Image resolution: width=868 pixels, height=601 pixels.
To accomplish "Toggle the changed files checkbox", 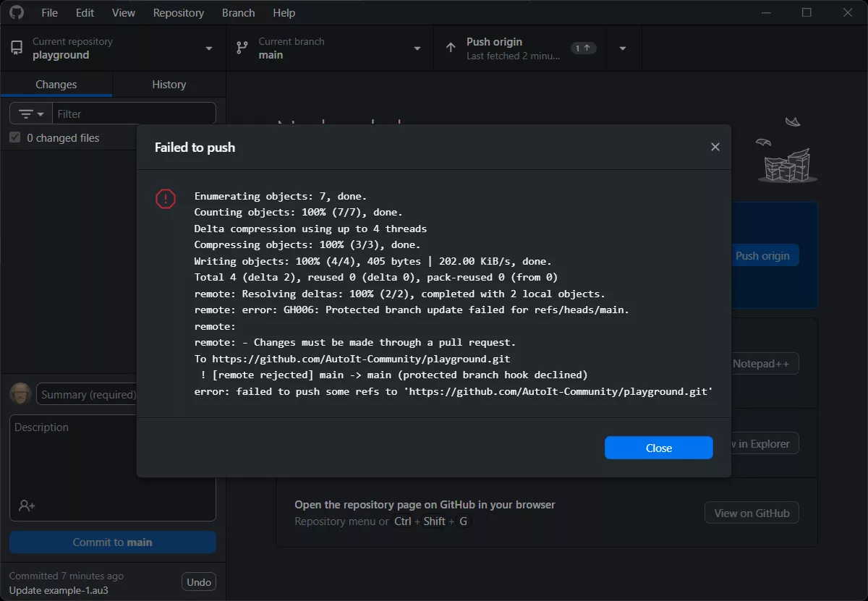I will [14, 137].
